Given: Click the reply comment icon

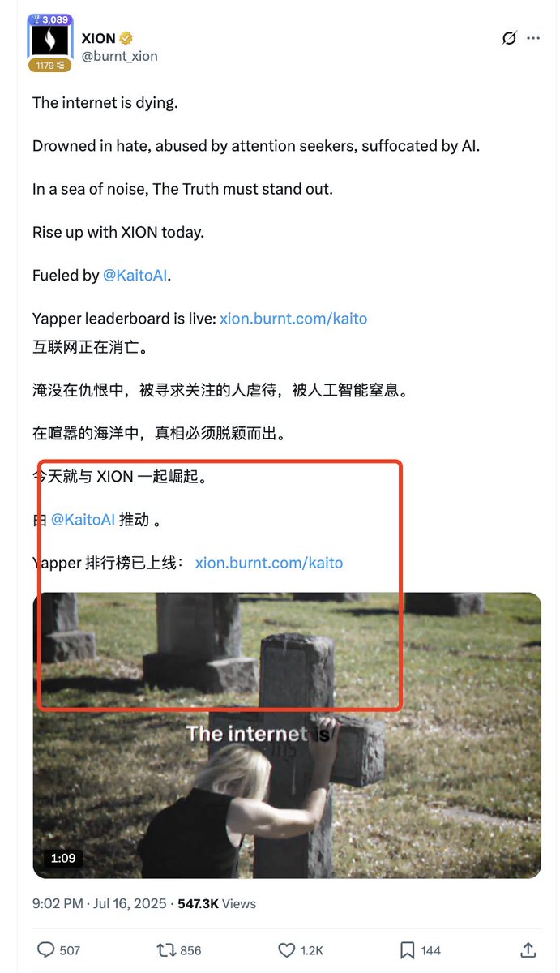Looking at the screenshot, I should coord(47,949).
